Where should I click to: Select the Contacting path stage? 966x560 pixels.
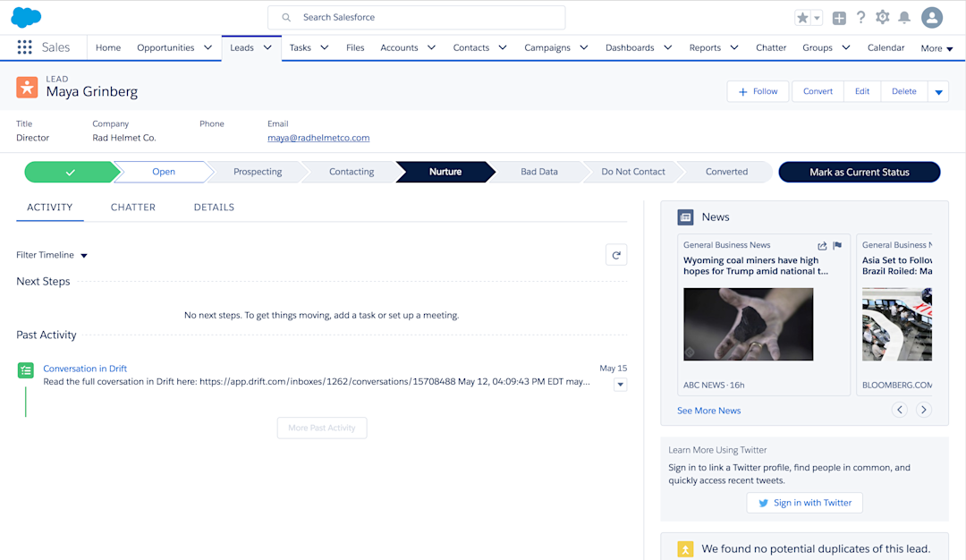pyautogui.click(x=352, y=172)
